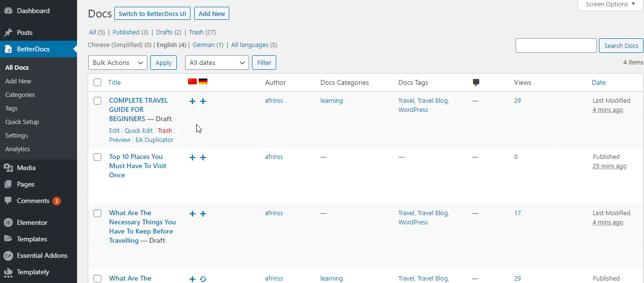This screenshot has width=644, height=283.
Task: Click the comments bubble column header
Action: (x=476, y=82)
